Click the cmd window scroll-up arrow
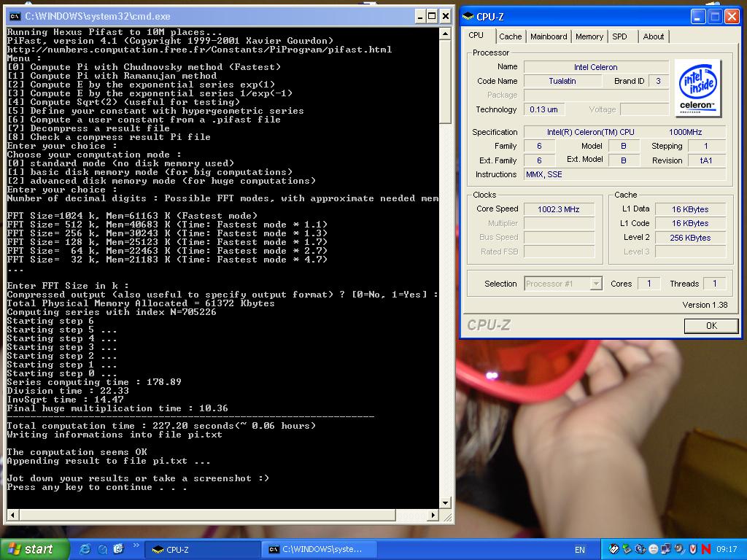The image size is (747, 560). [x=445, y=34]
